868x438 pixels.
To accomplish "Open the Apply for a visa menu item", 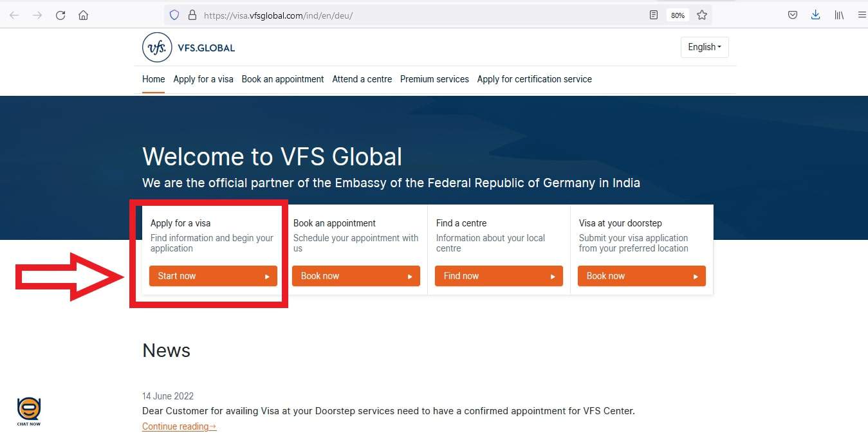I will [203, 79].
